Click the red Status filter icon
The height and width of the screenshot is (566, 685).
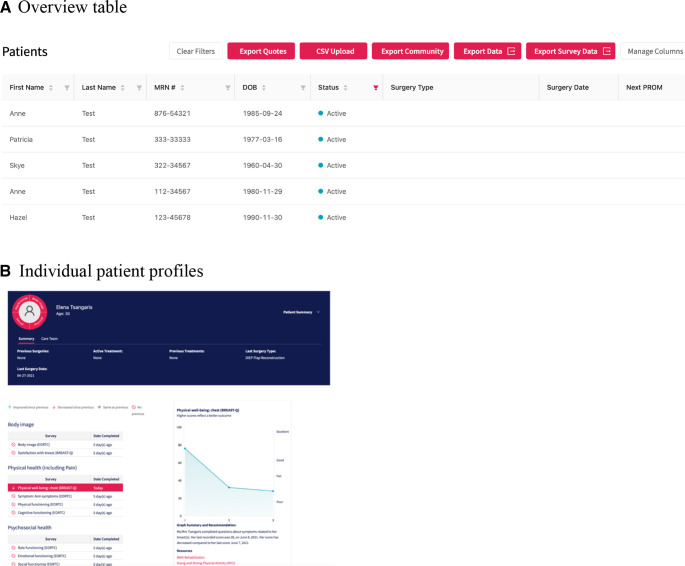375,88
